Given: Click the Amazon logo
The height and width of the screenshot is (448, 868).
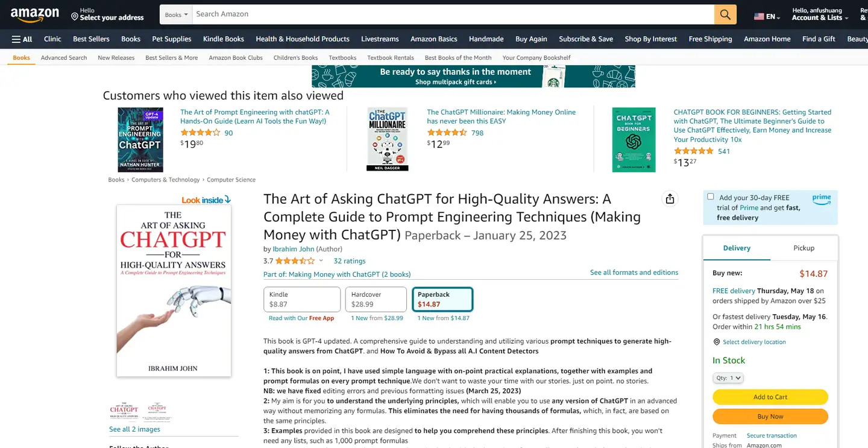Looking at the screenshot, I should (35, 14).
